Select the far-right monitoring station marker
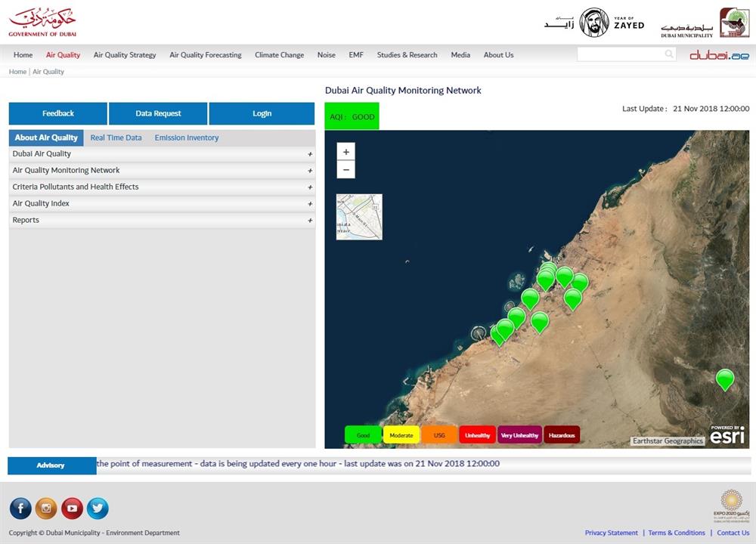The image size is (756, 544). 725,379
